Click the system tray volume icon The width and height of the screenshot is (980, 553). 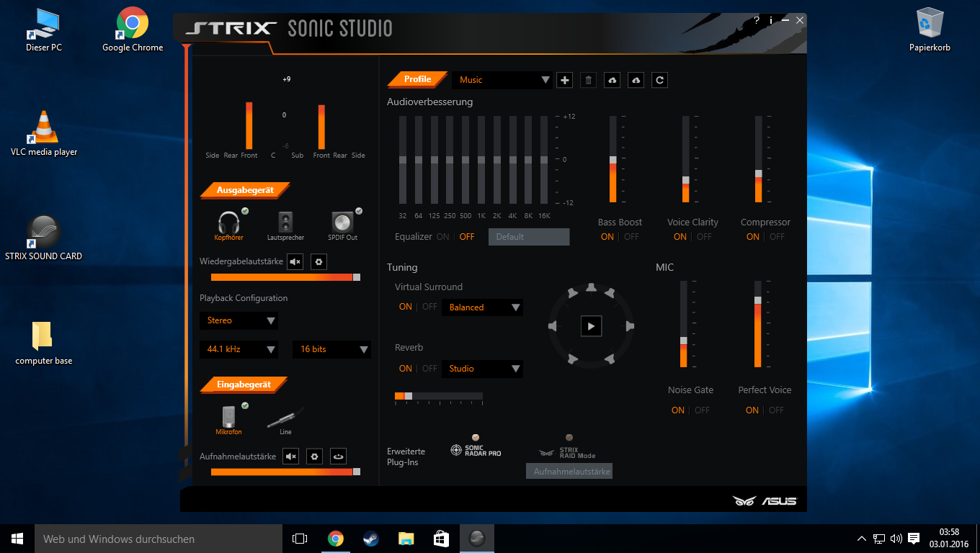click(896, 539)
